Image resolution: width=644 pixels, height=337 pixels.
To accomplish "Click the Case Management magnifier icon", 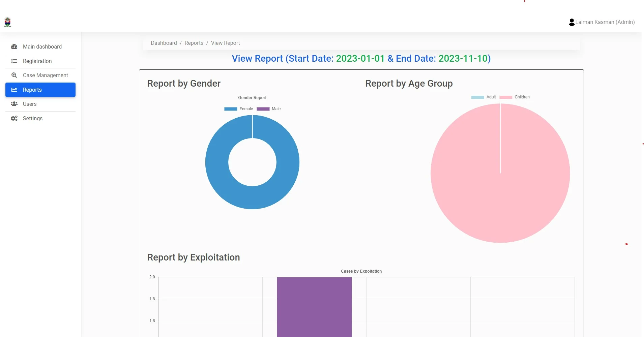I will (14, 75).
